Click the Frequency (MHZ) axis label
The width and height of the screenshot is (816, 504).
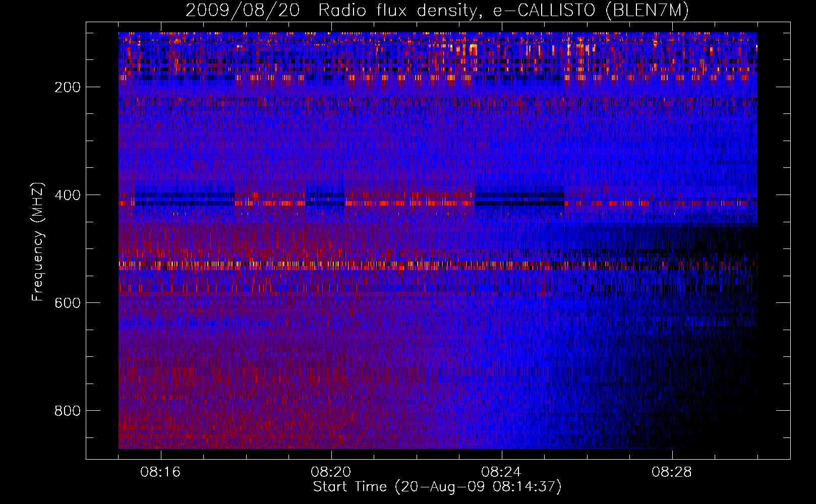(38, 242)
